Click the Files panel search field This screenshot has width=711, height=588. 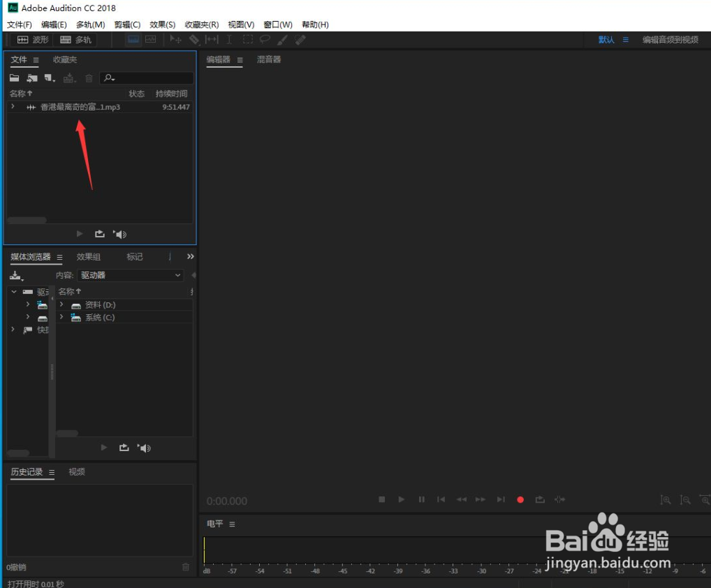click(147, 78)
